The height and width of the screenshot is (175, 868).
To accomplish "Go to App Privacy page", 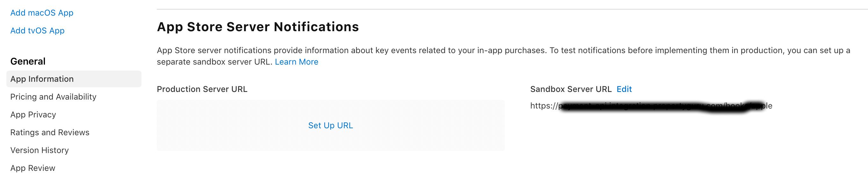I will (33, 115).
